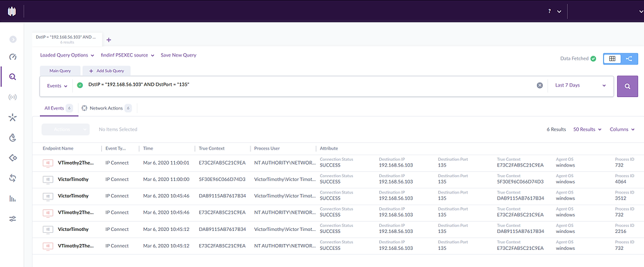Select the DstIP query tab
Viewport: 644px width, 267px height.
(x=67, y=39)
